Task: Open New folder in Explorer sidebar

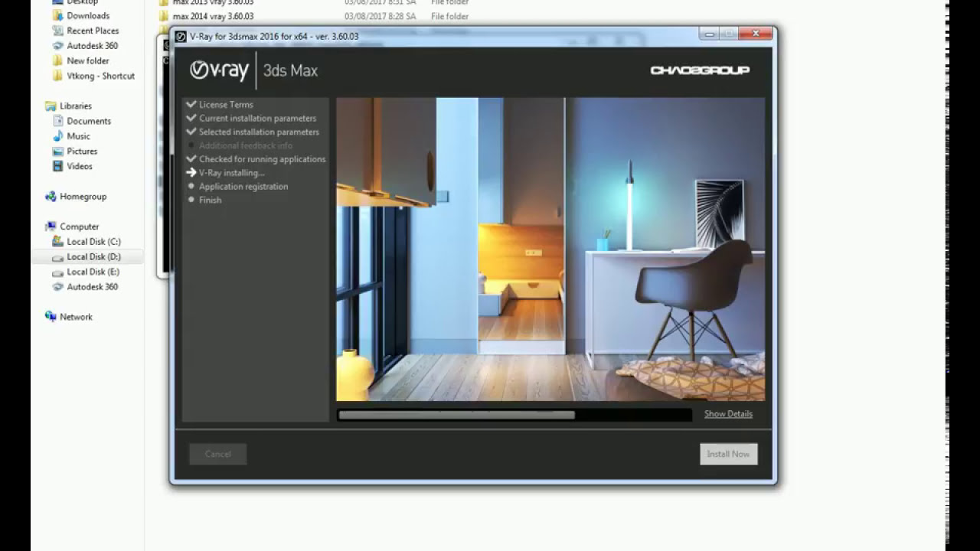Action: tap(88, 60)
